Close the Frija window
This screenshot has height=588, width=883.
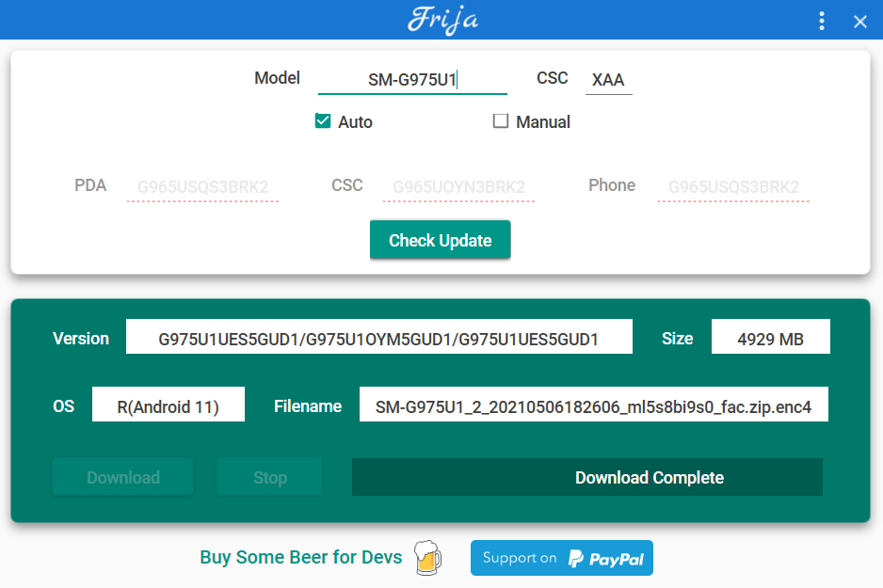pos(859,22)
